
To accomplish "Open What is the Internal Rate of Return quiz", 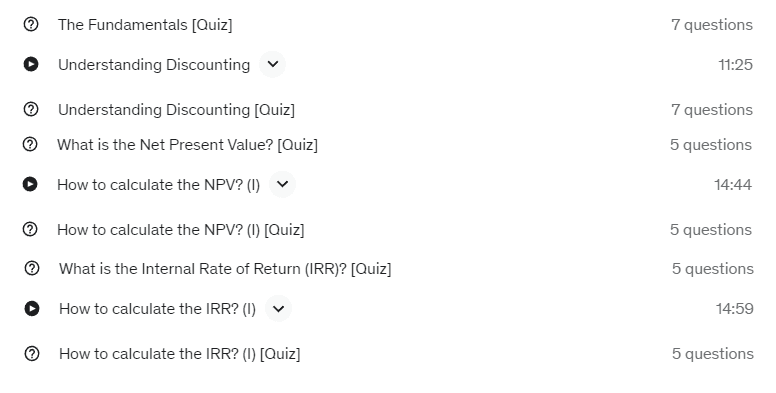I will click(x=225, y=269).
